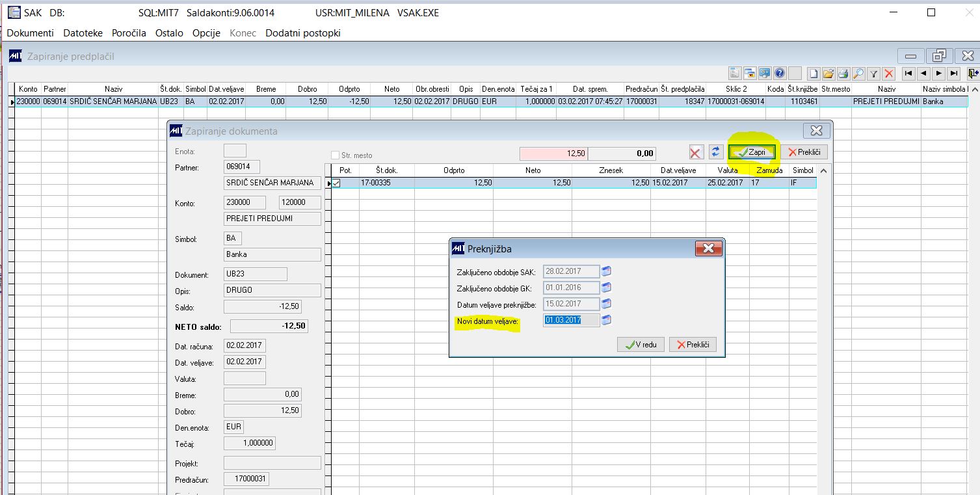Open the magnifier search tool
Viewport: 980px width, 495px height.
(858, 74)
